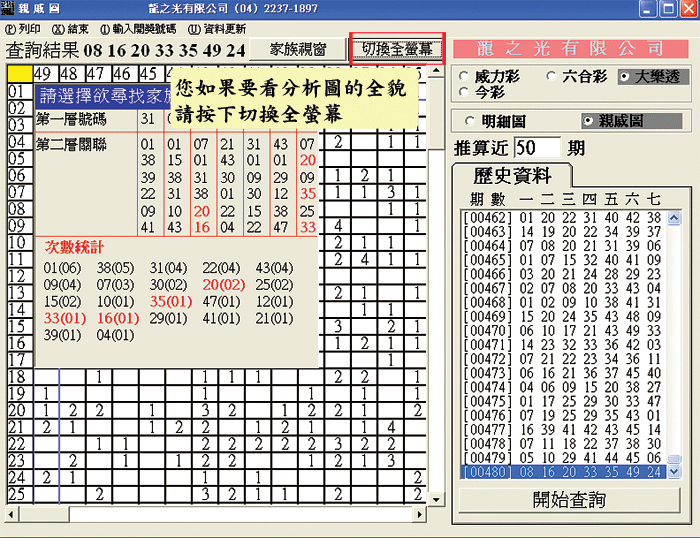This screenshot has width=700, height=538.
Task: Click chart horizontal scroll-right arrow
Action: 419,514
